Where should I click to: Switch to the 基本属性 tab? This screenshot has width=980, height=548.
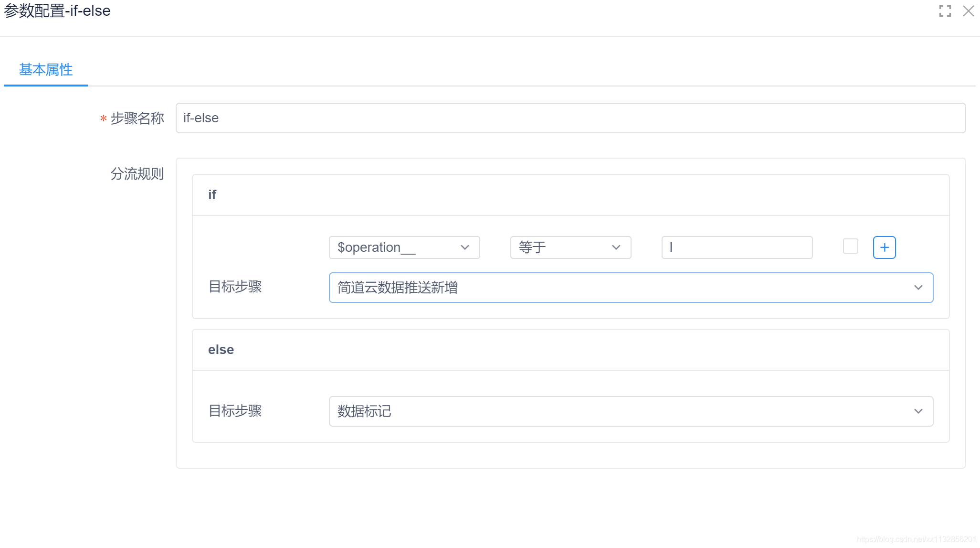pos(46,70)
